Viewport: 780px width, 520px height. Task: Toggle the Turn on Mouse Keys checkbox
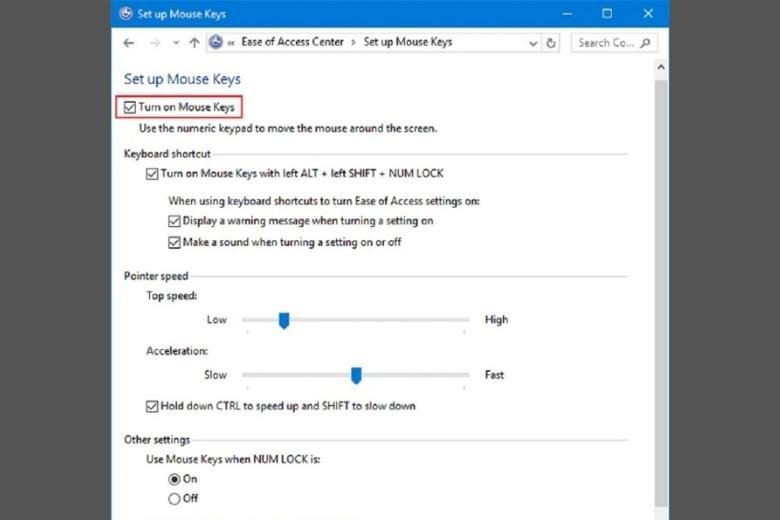(x=130, y=107)
